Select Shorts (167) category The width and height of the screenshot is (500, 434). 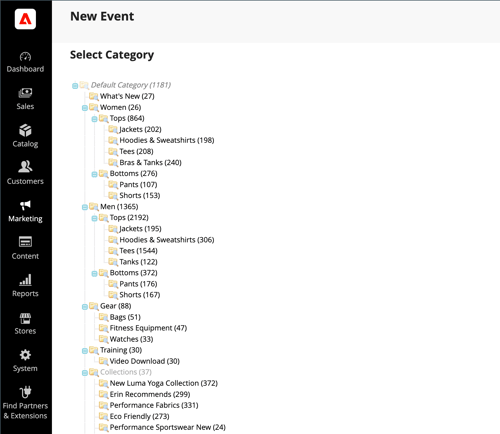coord(140,295)
